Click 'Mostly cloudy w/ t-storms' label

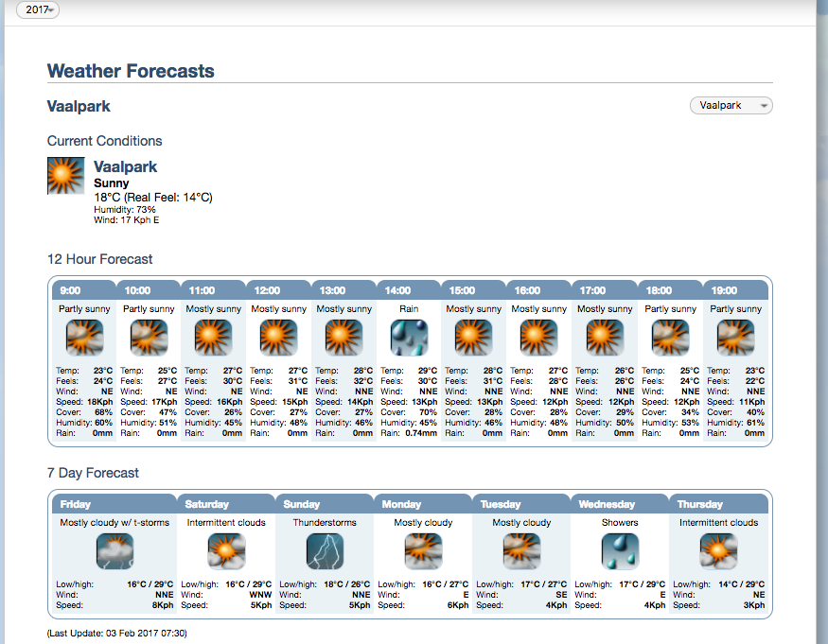[x=115, y=523]
